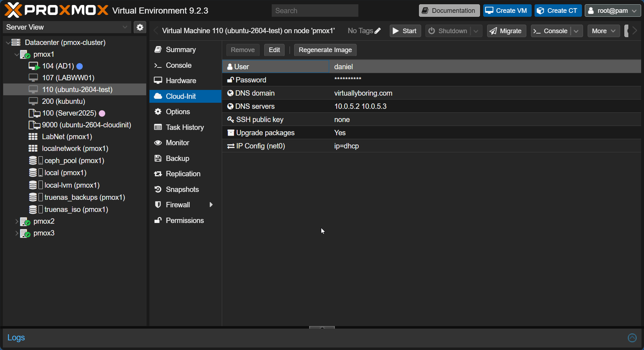This screenshot has width=644, height=350.
Task: Collapse the pmox1 node arrow
Action: pyautogui.click(x=16, y=54)
